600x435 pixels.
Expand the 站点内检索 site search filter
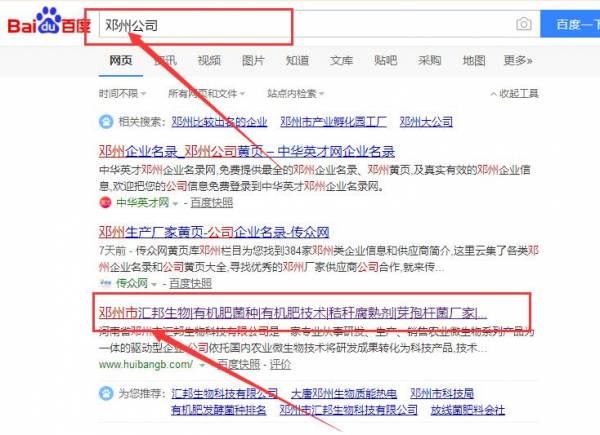tap(298, 94)
